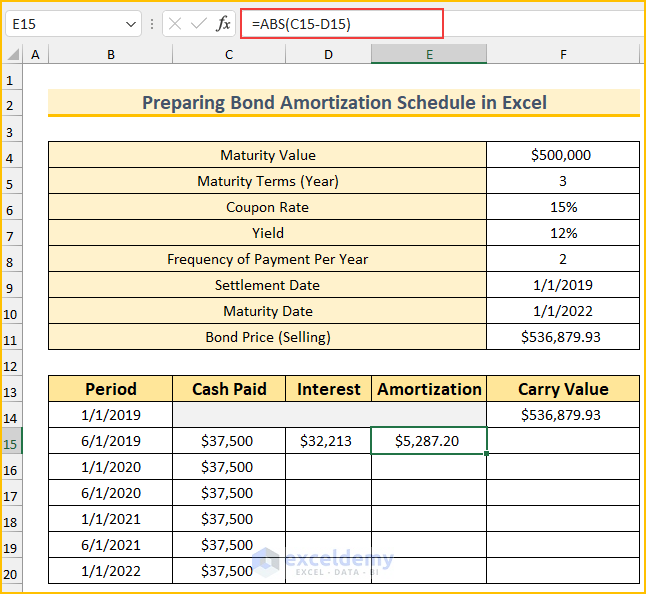Screen dimensions: 646x594
Task: Click the Enter checkmark icon in formula bar
Action: tap(200, 23)
